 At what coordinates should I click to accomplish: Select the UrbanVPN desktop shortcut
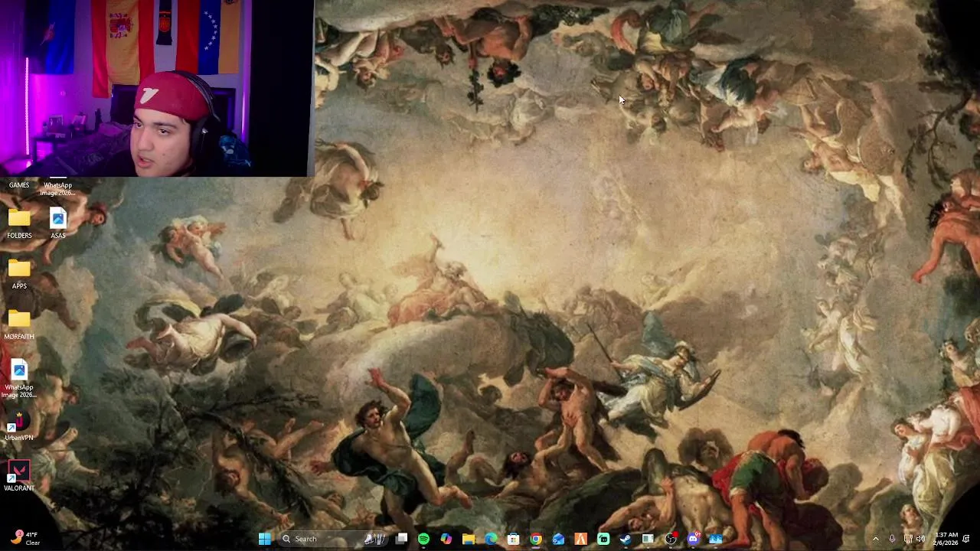pos(19,426)
